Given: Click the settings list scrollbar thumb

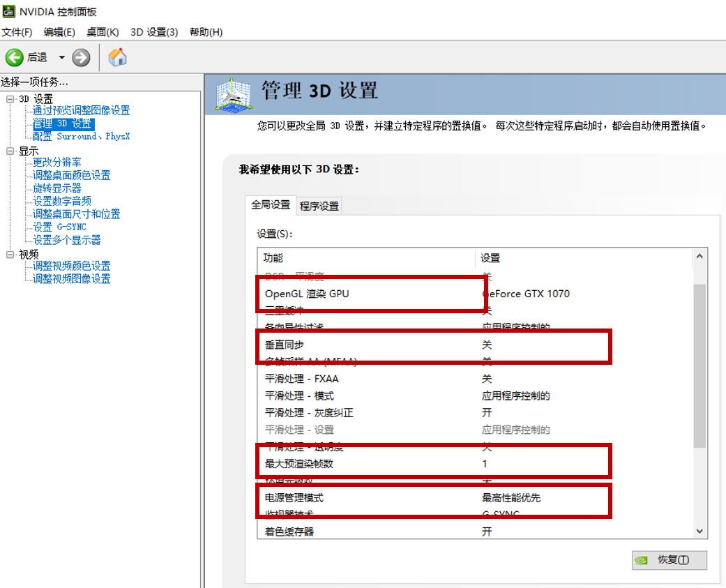Looking at the screenshot, I should (699, 365).
